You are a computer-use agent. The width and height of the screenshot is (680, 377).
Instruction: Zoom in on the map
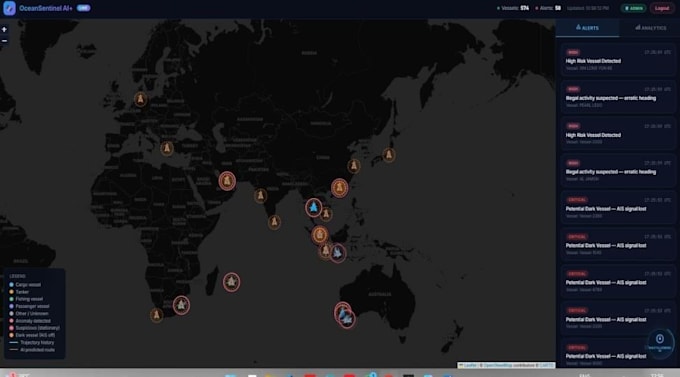(4, 30)
